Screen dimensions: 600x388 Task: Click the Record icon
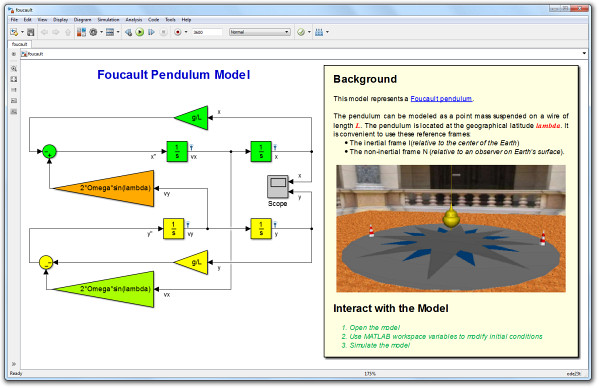178,32
